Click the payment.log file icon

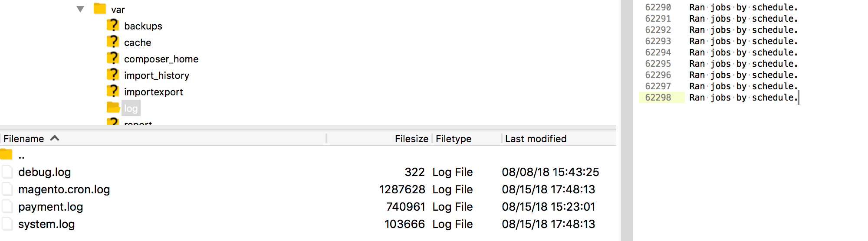pos(7,207)
